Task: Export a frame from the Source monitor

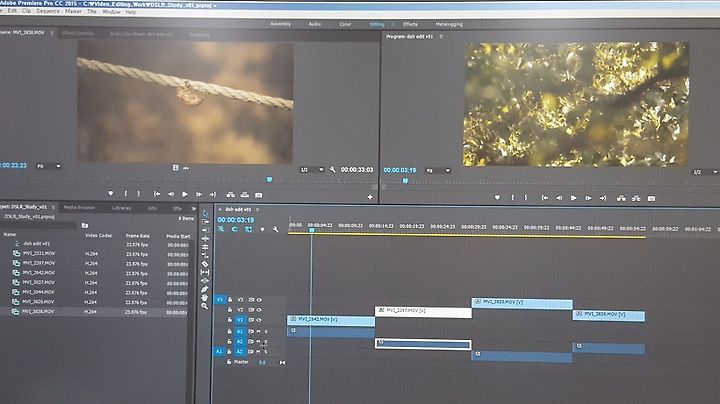Action: (259, 195)
